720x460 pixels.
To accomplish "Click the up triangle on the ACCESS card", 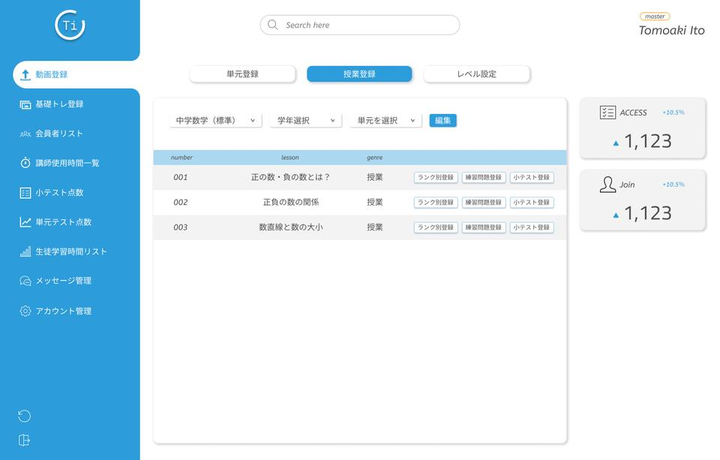I will [x=616, y=144].
